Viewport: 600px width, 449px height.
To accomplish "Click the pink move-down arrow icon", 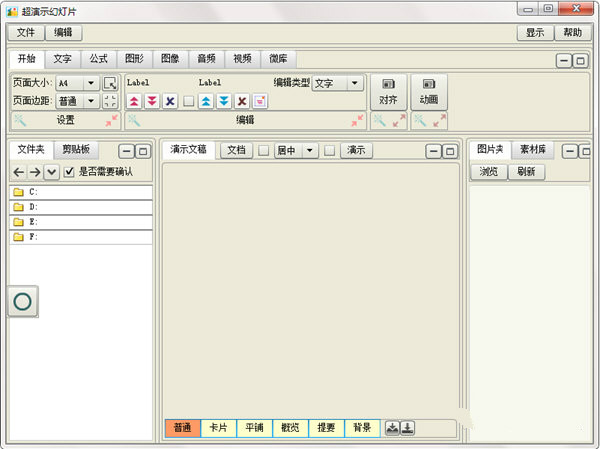I will click(x=152, y=101).
